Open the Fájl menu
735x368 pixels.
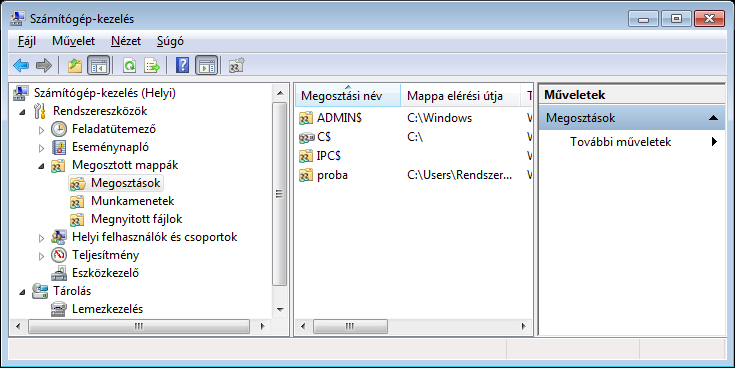27,41
